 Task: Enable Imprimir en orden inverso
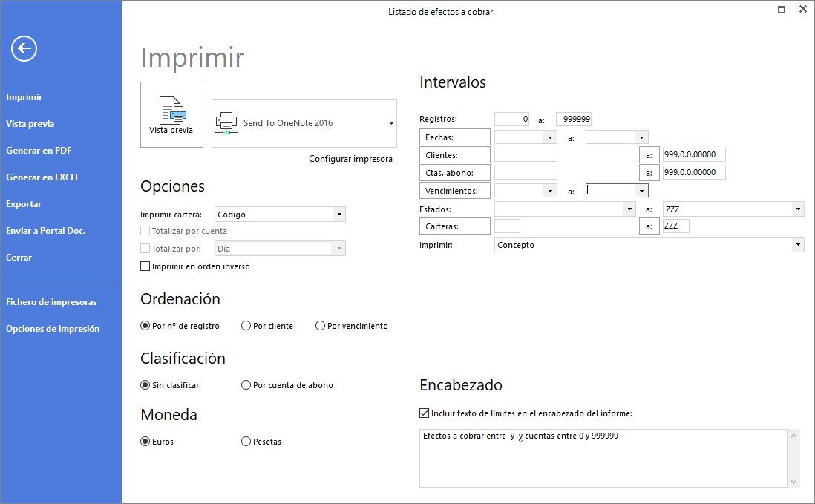(x=145, y=266)
